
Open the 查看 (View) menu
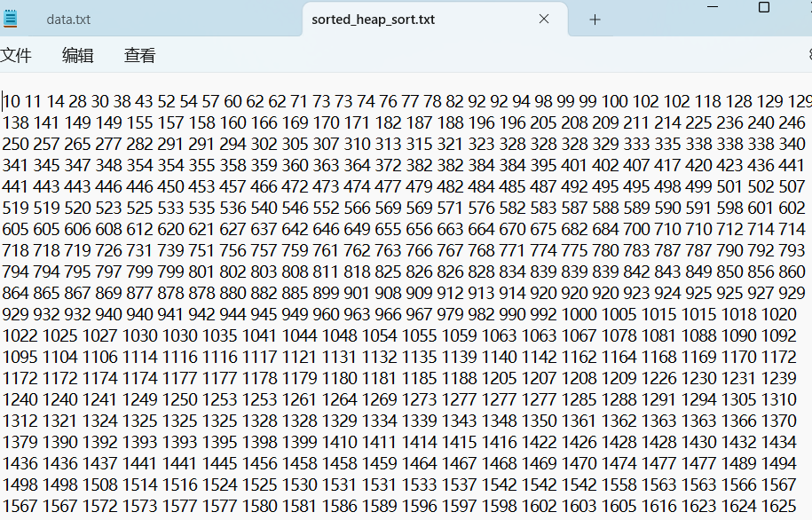pyautogui.click(x=139, y=56)
